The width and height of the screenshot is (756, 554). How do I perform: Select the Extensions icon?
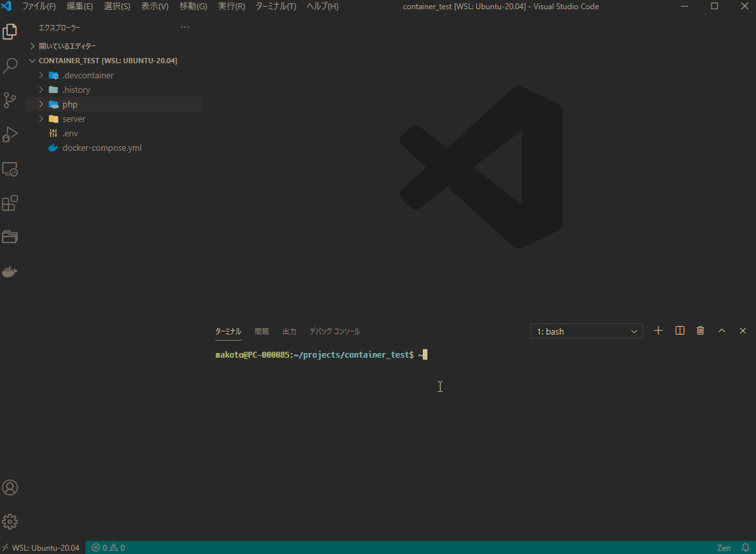[x=10, y=203]
